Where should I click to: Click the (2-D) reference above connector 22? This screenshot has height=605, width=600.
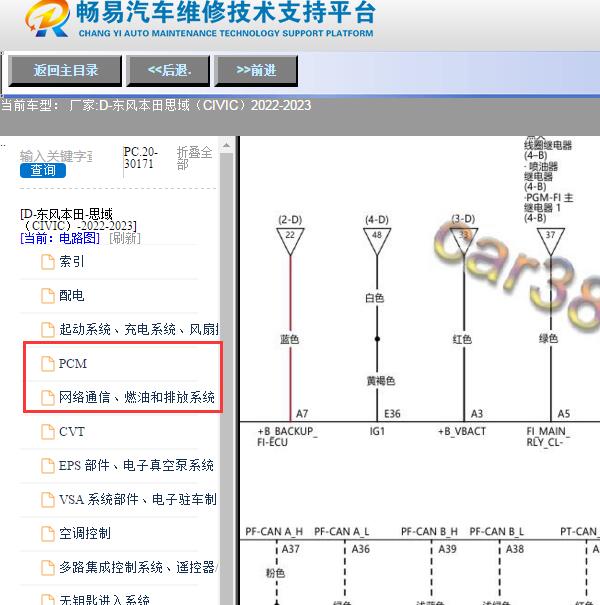[x=290, y=220]
